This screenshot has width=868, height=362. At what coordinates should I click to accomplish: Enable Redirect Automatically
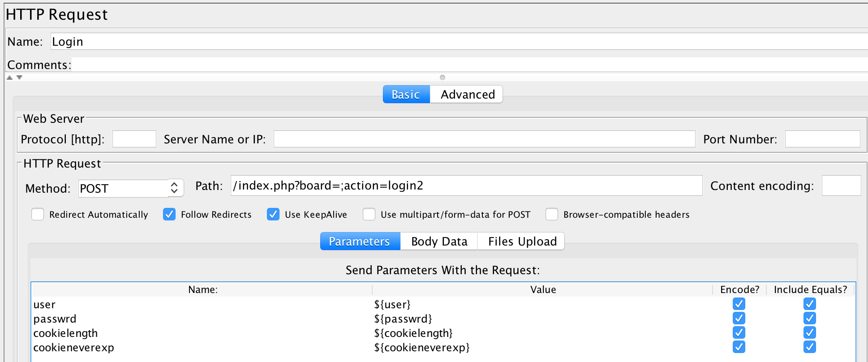(37, 215)
